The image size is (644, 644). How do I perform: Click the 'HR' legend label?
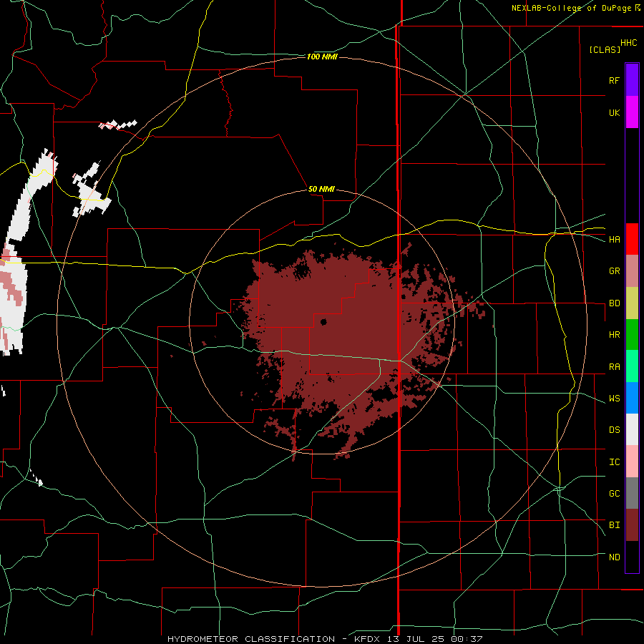[x=614, y=335]
